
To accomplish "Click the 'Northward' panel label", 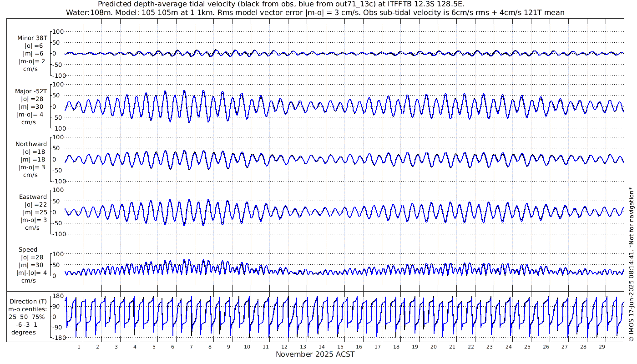I will coord(31,144).
